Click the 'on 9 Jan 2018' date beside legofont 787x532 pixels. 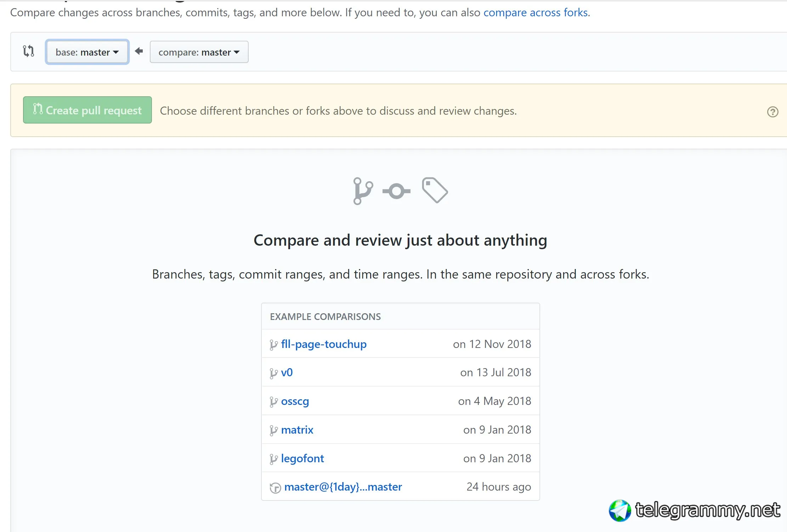[x=497, y=458]
